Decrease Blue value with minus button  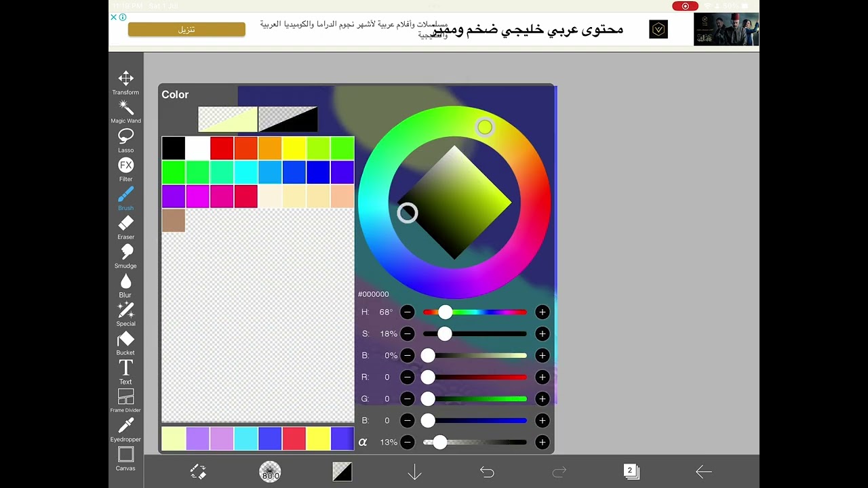pos(407,420)
